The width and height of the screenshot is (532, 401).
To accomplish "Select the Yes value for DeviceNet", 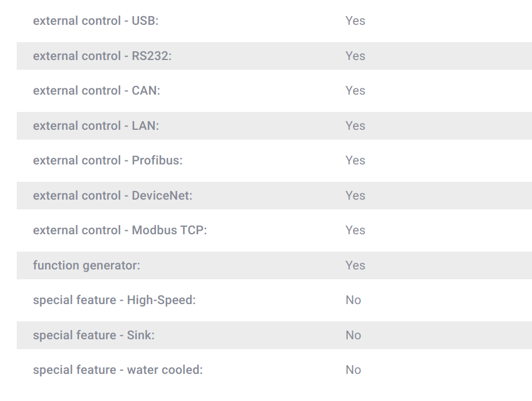I will 355,196.
